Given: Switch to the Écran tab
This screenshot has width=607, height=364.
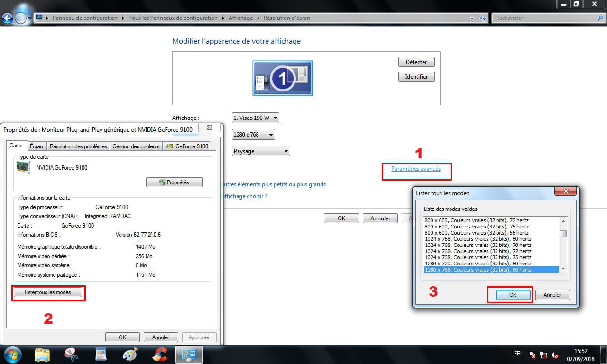Looking at the screenshot, I should (x=36, y=146).
